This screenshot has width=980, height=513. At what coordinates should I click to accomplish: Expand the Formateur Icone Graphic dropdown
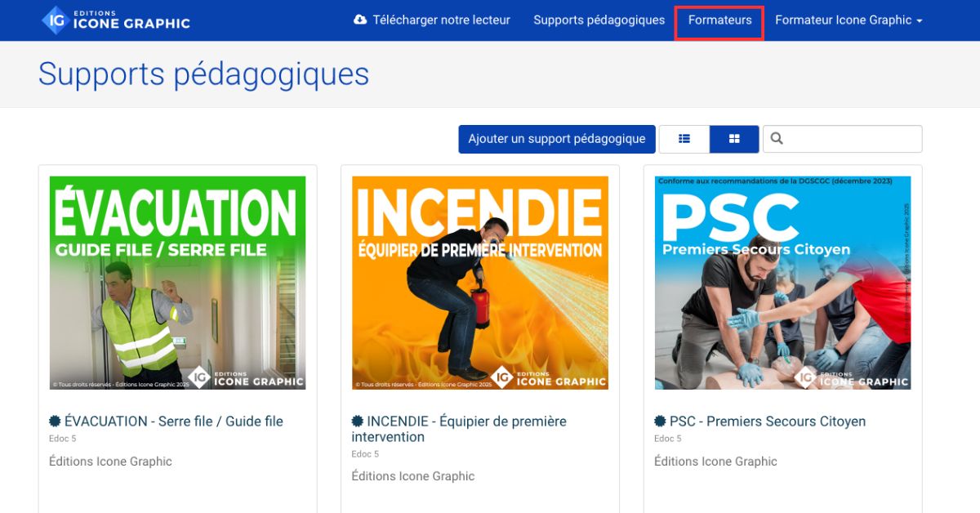pos(848,20)
